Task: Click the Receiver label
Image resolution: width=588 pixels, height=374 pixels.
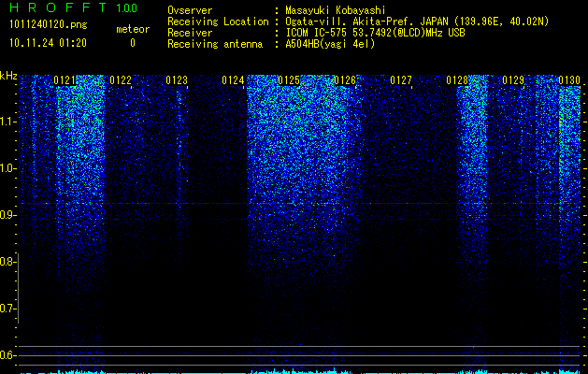Action: click(190, 33)
